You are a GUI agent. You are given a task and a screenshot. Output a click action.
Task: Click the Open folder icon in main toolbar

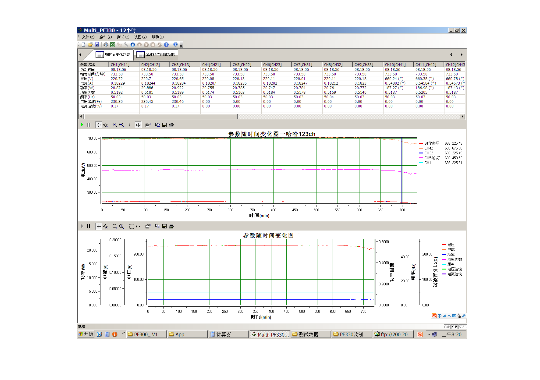pos(90,45)
